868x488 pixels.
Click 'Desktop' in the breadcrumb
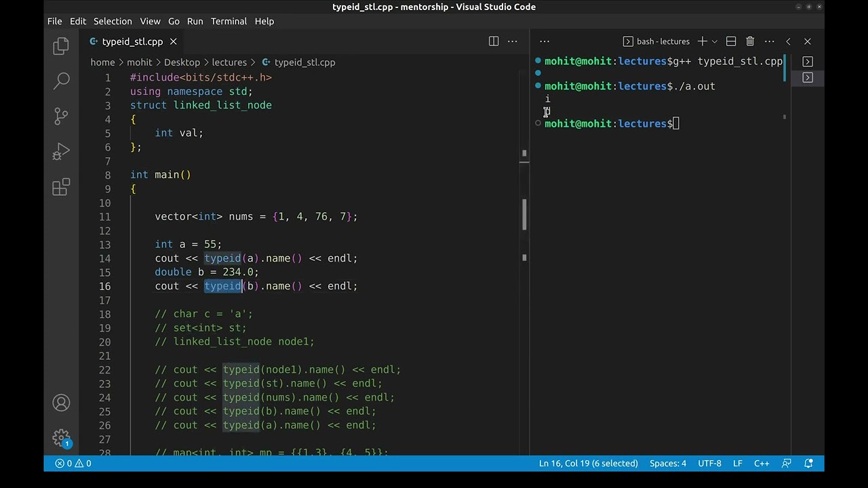coord(182,62)
